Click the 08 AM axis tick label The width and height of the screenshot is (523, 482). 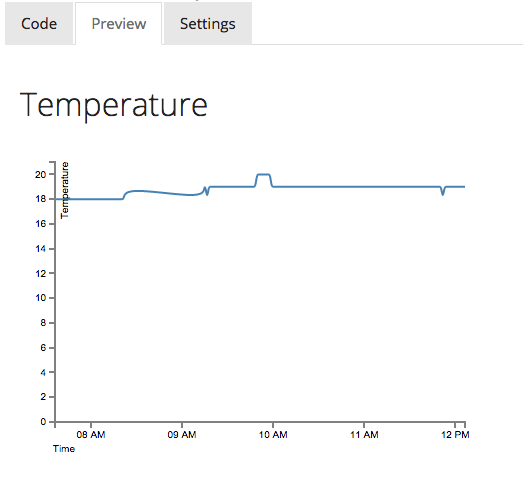click(91, 435)
